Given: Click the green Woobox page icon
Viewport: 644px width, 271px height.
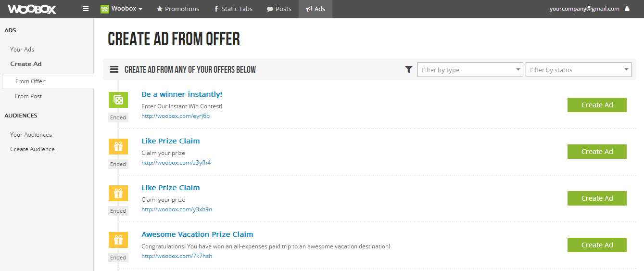Looking at the screenshot, I should tap(104, 9).
